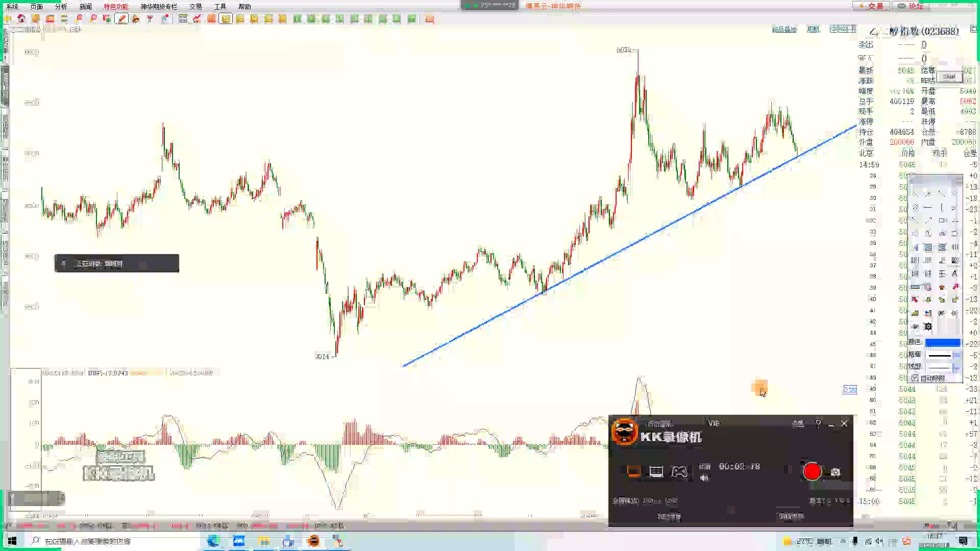Click the 正在排名 status popup

[117, 263]
